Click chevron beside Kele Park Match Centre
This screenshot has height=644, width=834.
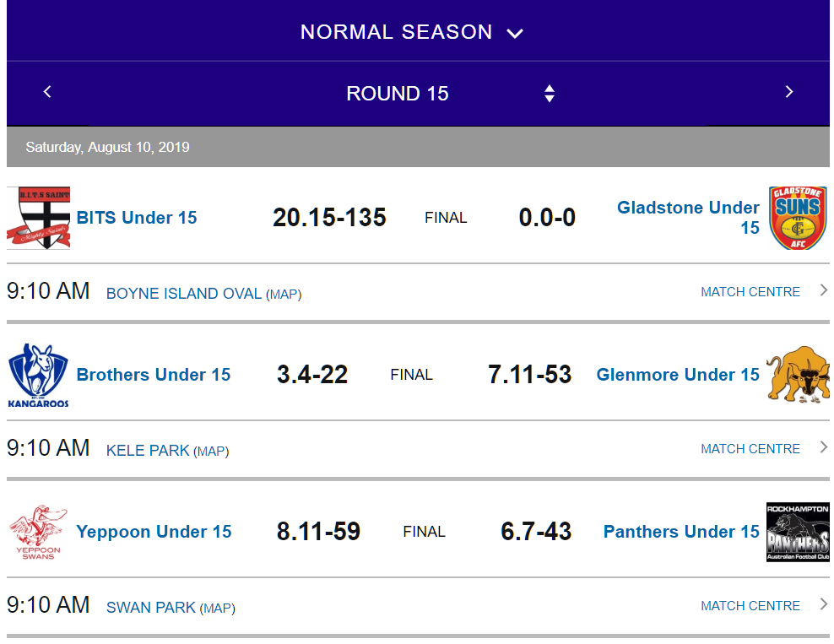823,447
